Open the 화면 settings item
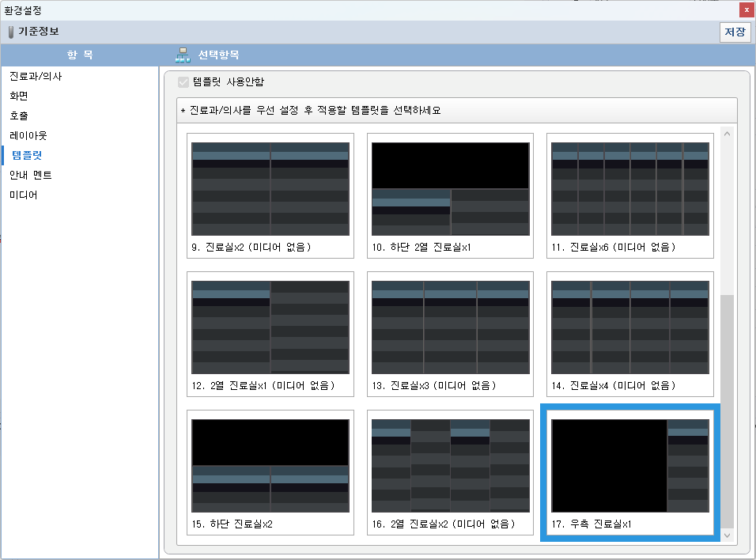The image size is (756, 560). coord(19,96)
